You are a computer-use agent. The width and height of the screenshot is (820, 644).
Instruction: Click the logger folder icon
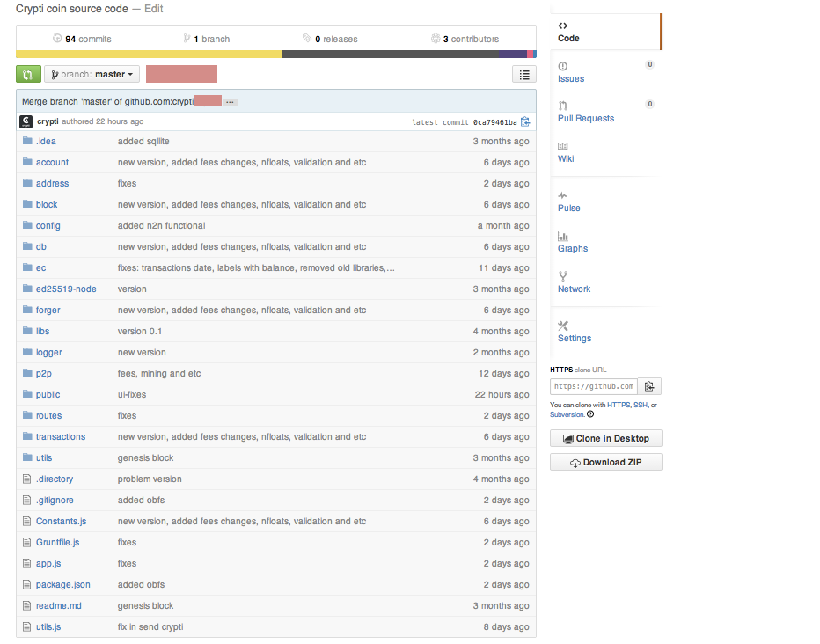tap(28, 352)
